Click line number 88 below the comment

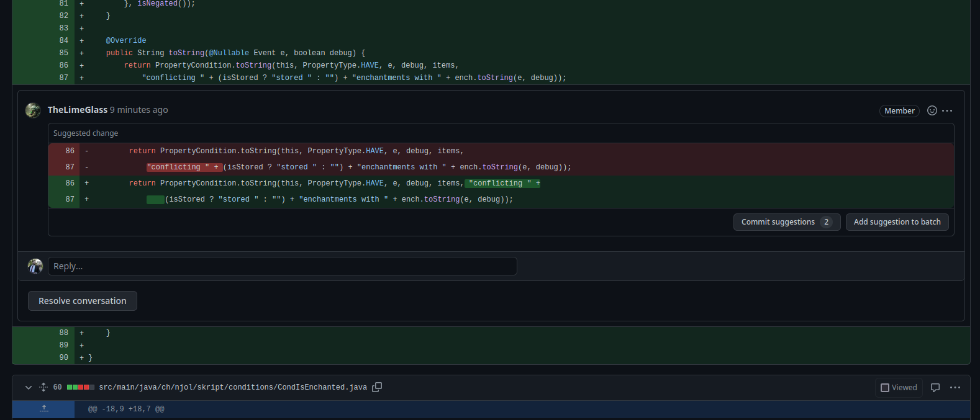coord(64,333)
